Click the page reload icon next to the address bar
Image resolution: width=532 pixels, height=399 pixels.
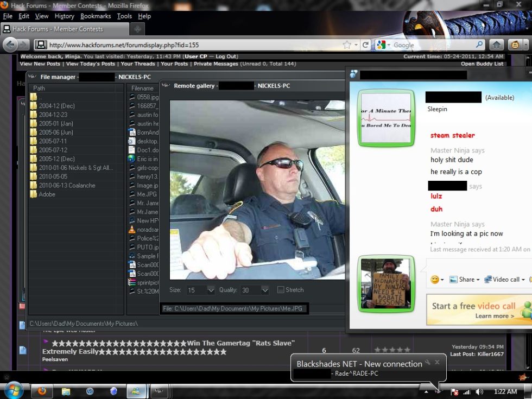(366, 45)
